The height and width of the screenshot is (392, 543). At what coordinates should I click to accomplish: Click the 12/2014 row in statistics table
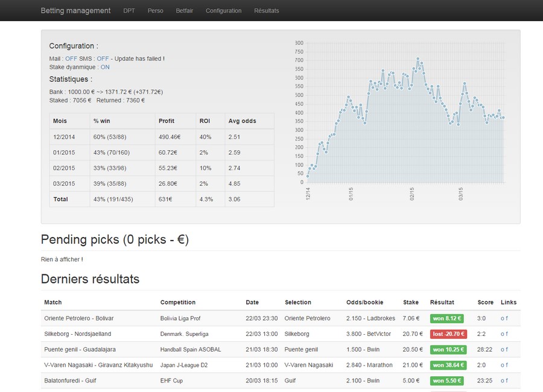click(162, 137)
